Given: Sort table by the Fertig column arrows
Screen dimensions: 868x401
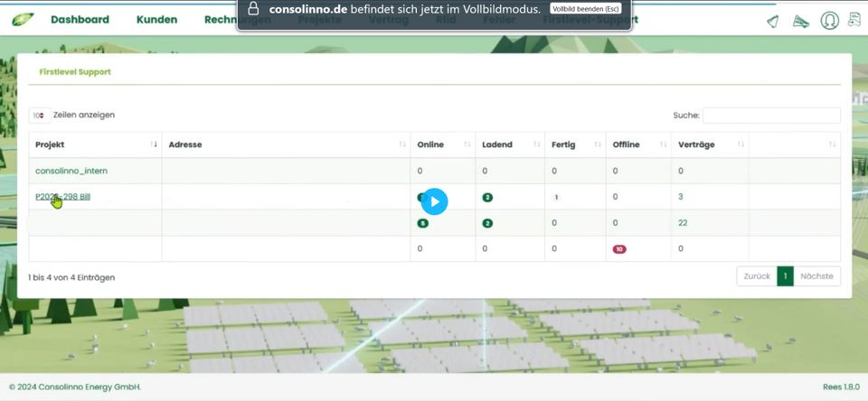Looking at the screenshot, I should (598, 145).
